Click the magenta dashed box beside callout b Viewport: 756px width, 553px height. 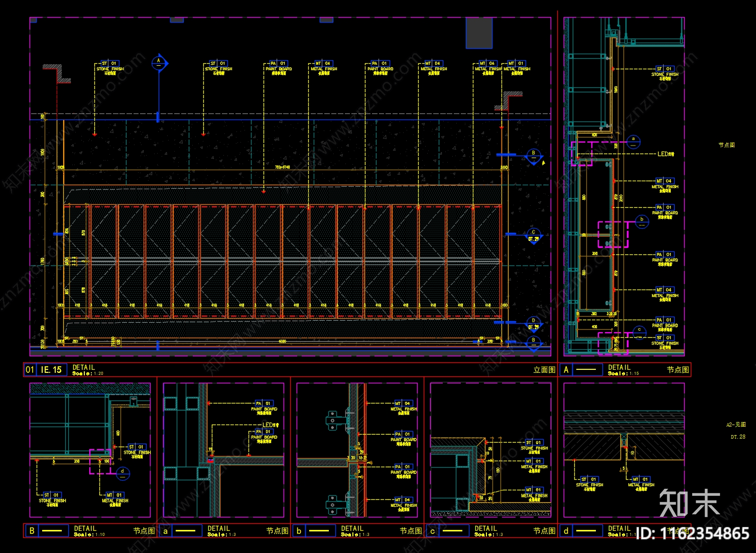(612, 234)
